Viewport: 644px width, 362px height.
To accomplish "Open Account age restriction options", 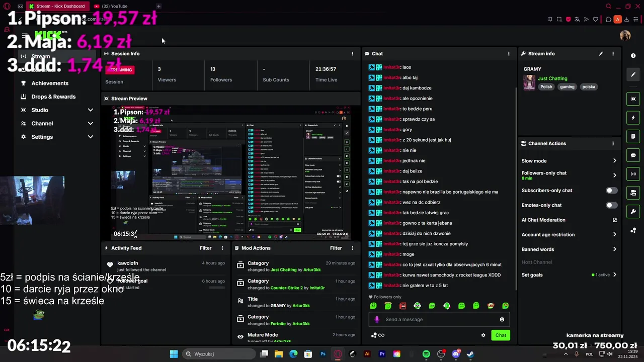I will pos(615,234).
